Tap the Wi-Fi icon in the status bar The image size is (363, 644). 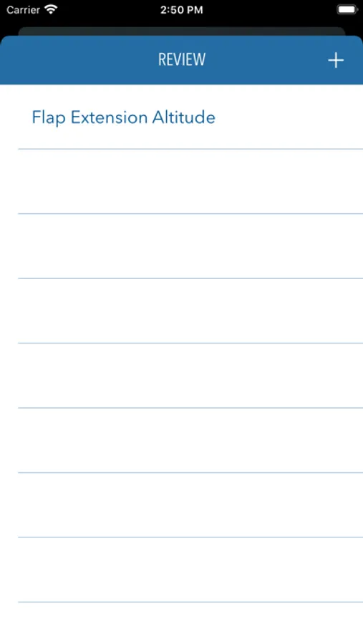[51, 9]
